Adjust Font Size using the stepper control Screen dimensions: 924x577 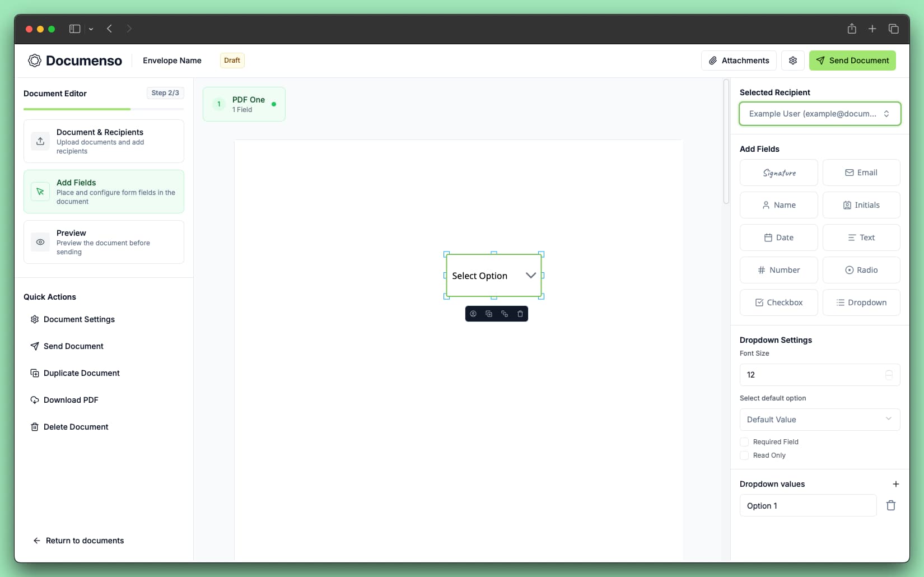(x=889, y=375)
